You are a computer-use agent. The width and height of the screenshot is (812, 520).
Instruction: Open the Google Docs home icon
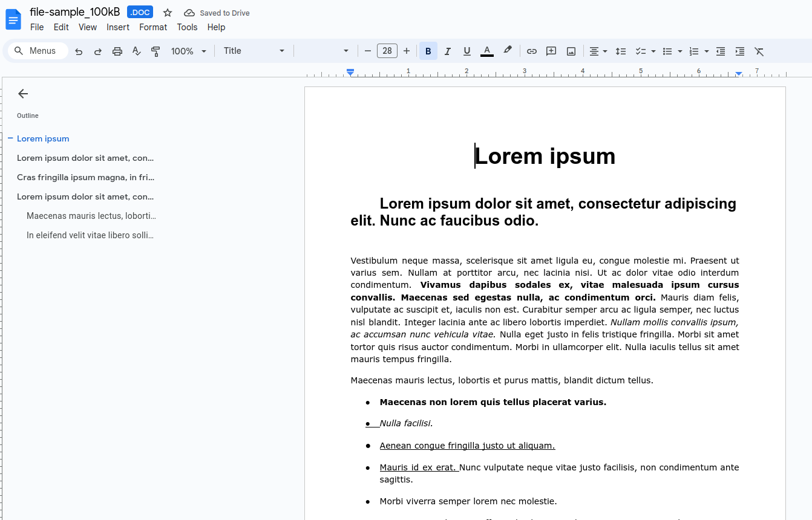[x=13, y=19]
